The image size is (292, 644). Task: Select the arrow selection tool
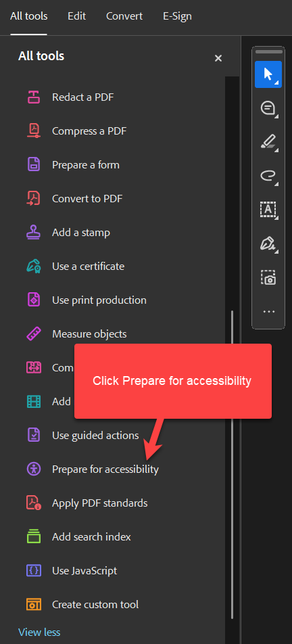(268, 74)
